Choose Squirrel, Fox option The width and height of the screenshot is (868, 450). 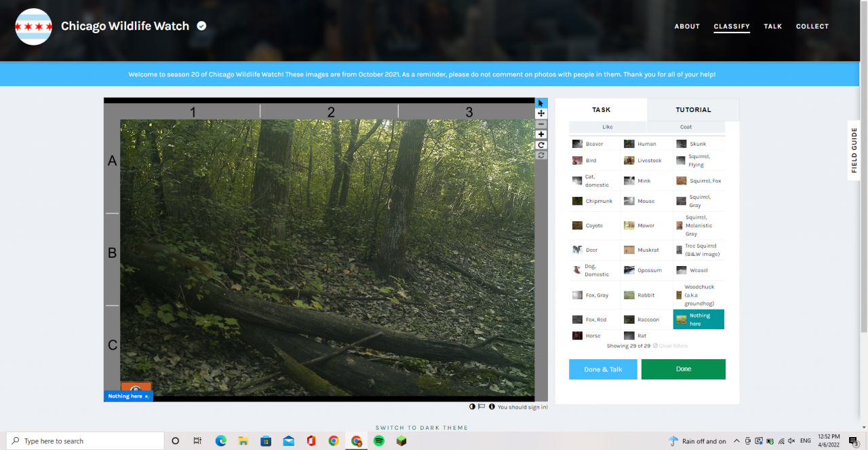pos(699,181)
